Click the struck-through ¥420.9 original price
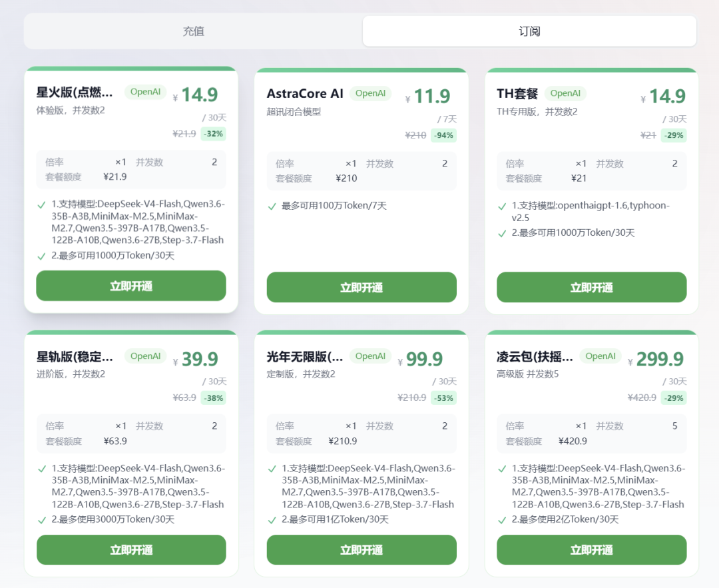The width and height of the screenshot is (719, 588). [x=642, y=398]
